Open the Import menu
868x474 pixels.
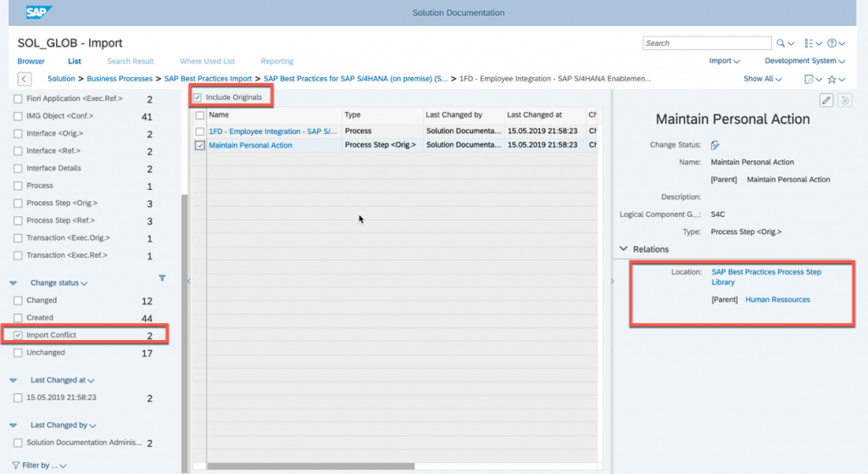[724, 61]
